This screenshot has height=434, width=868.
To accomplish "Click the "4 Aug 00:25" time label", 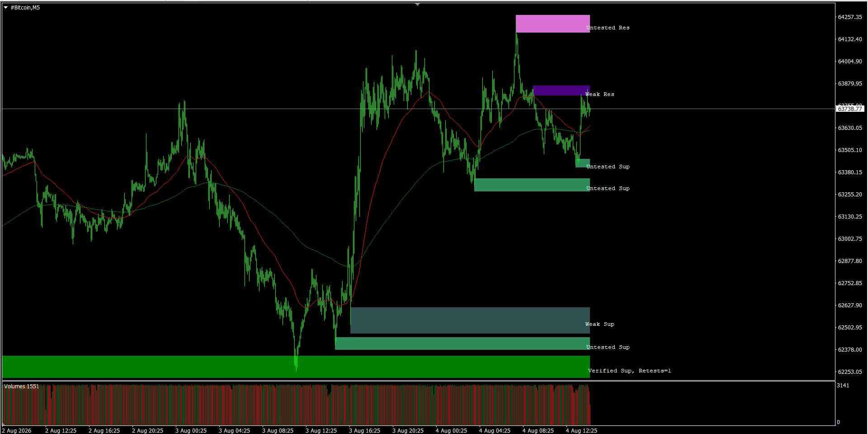I will point(451,431).
